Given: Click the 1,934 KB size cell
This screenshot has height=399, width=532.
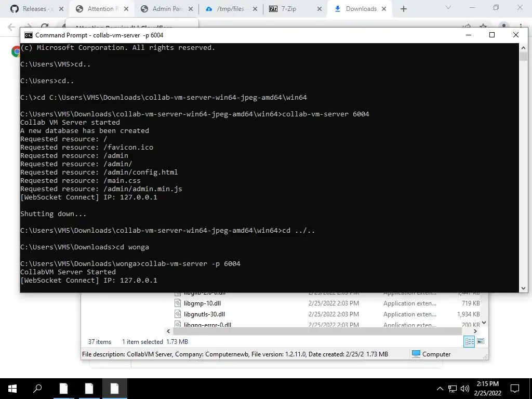Looking at the screenshot, I should click(x=468, y=314).
